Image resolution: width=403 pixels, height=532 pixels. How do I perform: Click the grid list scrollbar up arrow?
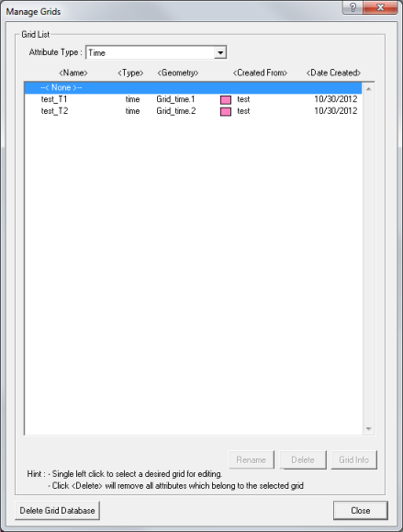368,89
